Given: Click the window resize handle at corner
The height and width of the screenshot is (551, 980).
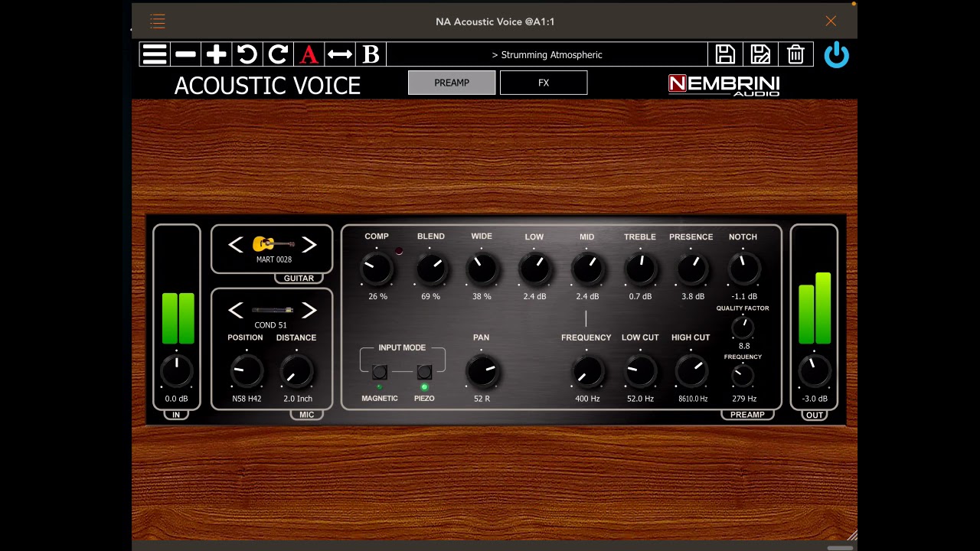Looking at the screenshot, I should point(851,535).
